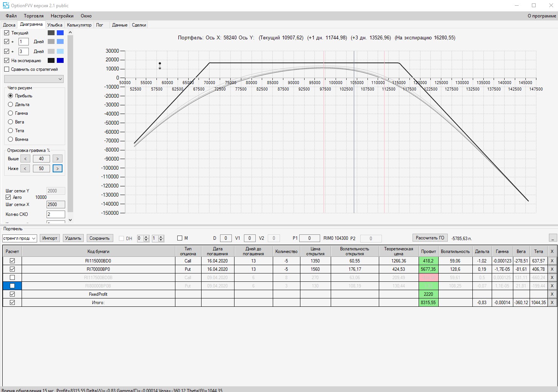Uncheck the Авто grid step checkbox
558x392 pixels.
[8, 197]
